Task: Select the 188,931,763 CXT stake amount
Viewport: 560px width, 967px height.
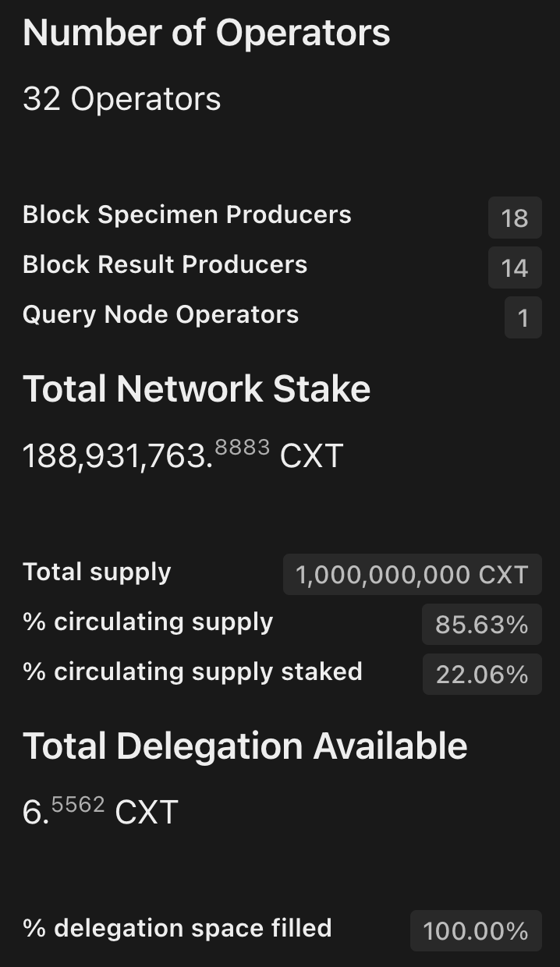Action: [x=183, y=454]
